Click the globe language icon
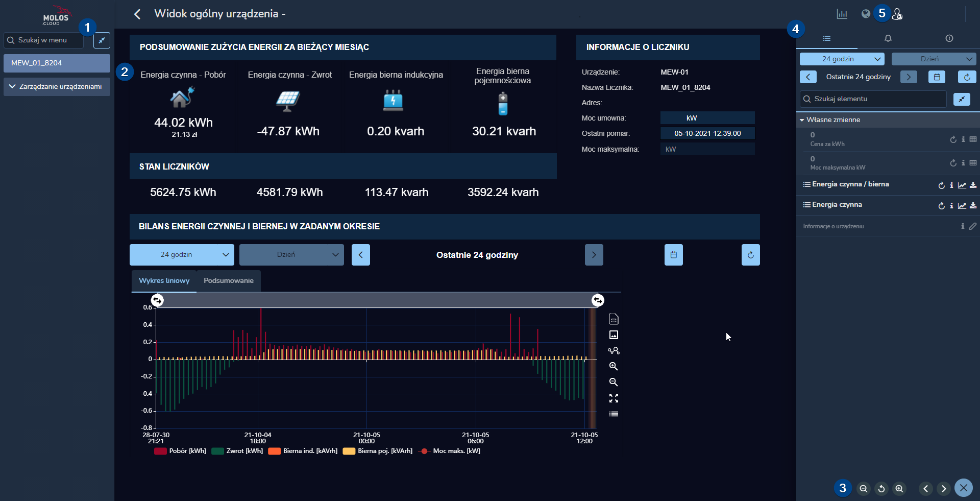Viewport: 980px width, 501px height. 866,14
